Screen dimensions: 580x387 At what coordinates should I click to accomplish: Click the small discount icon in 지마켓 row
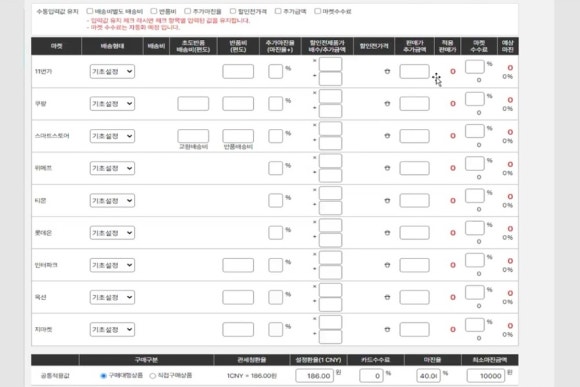[x=387, y=329]
